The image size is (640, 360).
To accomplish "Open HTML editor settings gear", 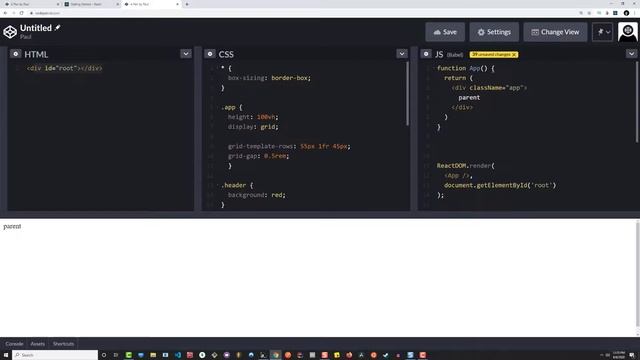I will click(16, 53).
